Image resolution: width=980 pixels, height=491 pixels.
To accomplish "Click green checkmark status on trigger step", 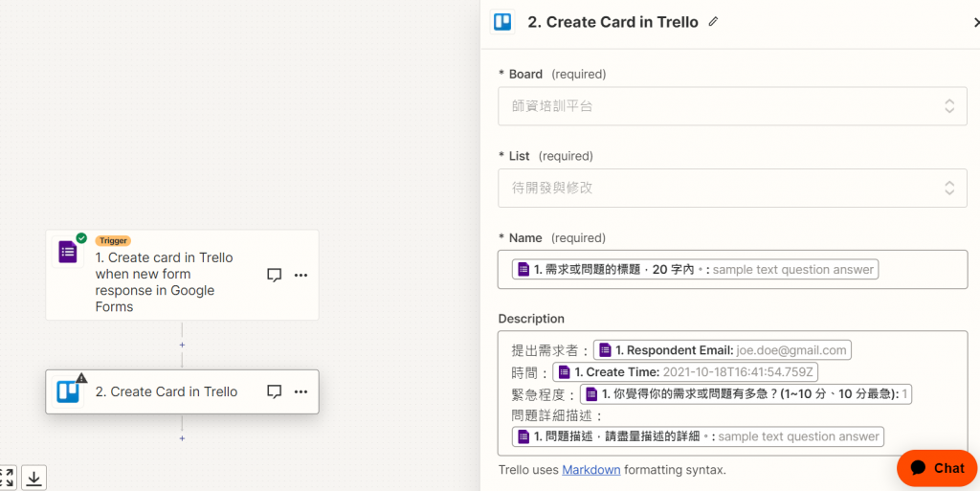I will click(81, 238).
